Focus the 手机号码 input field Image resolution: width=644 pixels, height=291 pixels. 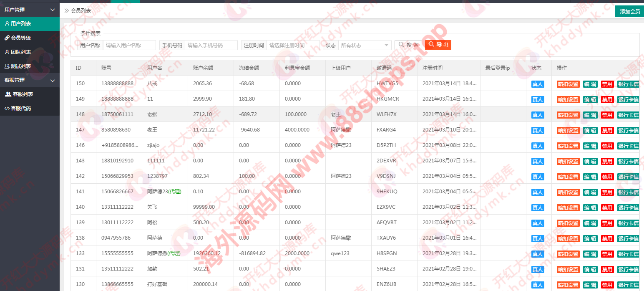coord(211,45)
